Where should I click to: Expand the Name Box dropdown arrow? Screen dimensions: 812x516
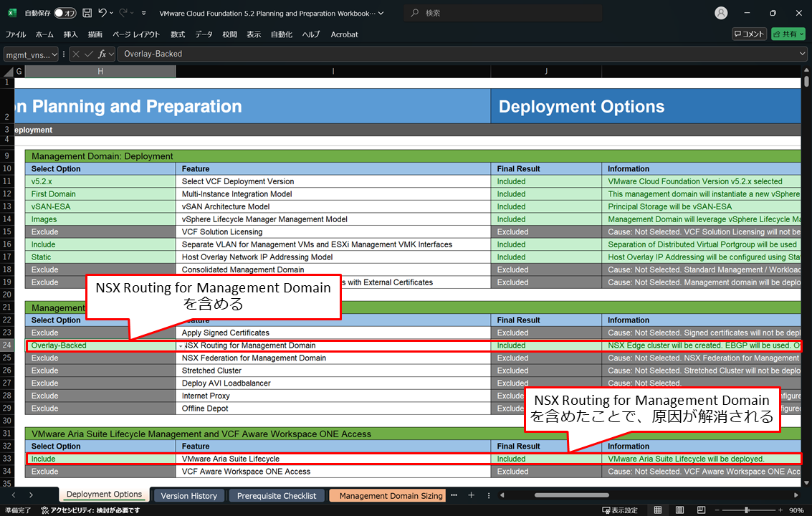pyautogui.click(x=54, y=54)
